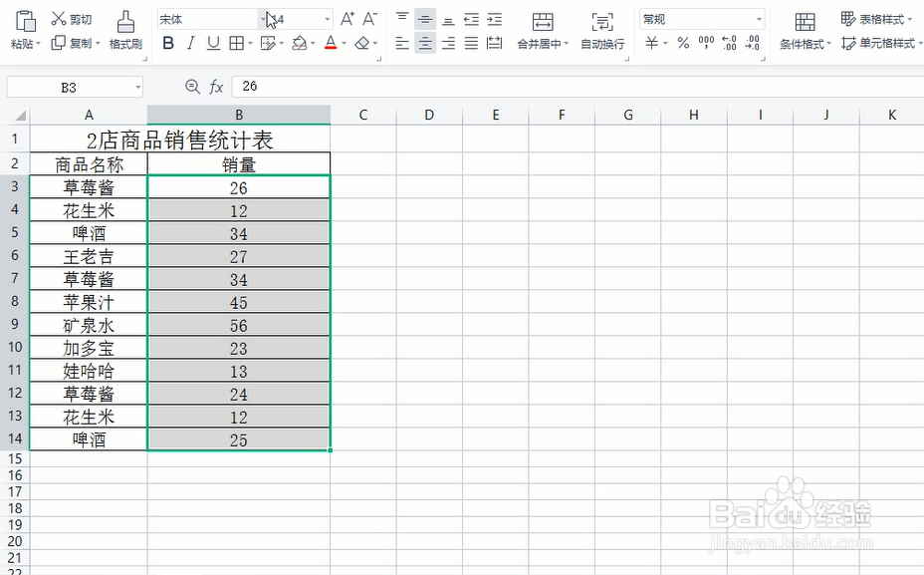Open the Name Box dropdown arrow
Screen dimensions: 924x575
(137, 88)
